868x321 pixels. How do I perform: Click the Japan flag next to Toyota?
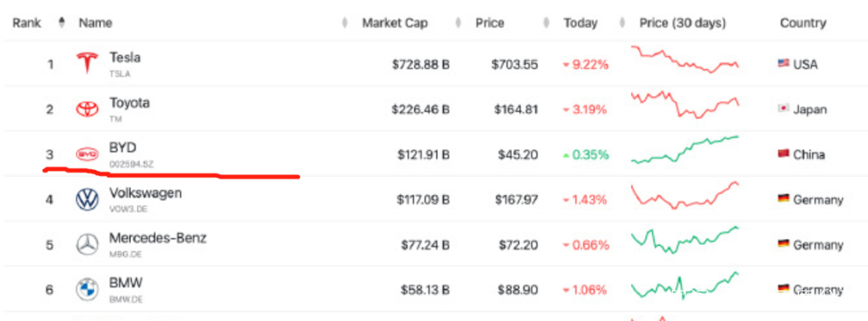[x=783, y=108]
